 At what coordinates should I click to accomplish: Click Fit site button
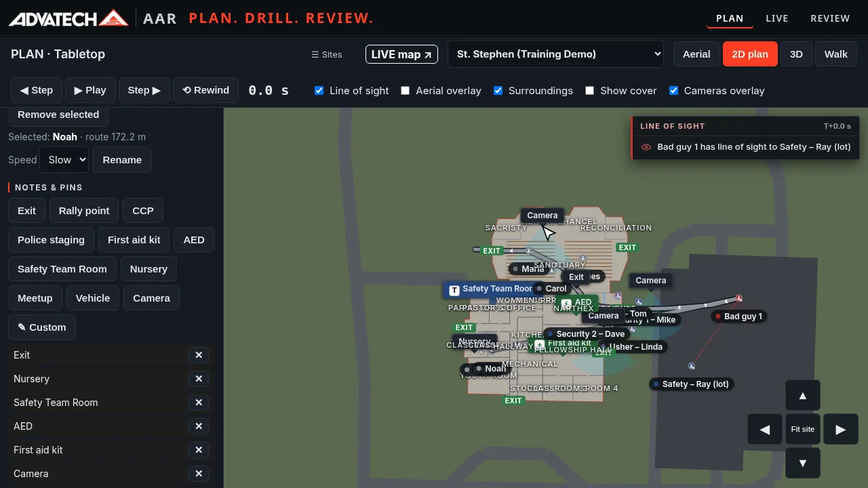pos(803,429)
